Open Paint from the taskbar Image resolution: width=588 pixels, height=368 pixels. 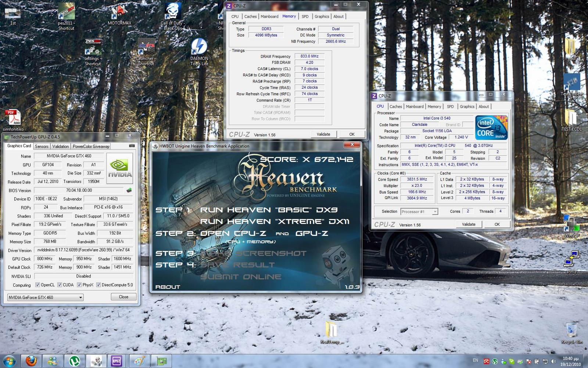tap(139, 361)
